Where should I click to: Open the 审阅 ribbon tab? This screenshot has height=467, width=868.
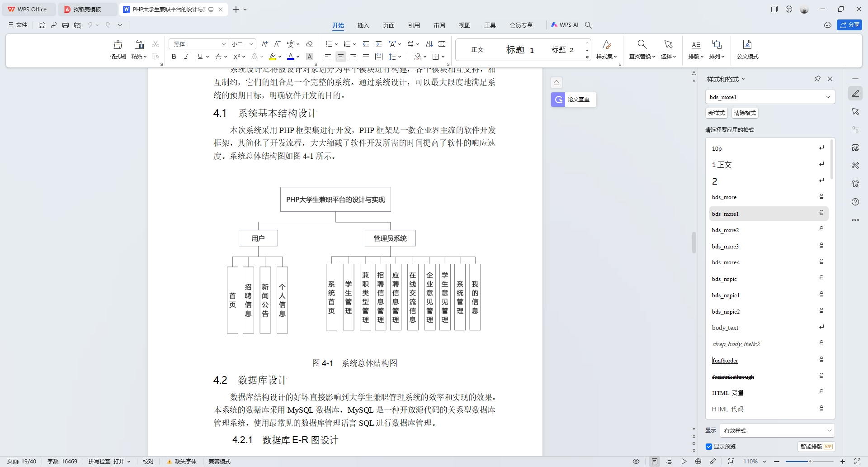click(x=439, y=25)
